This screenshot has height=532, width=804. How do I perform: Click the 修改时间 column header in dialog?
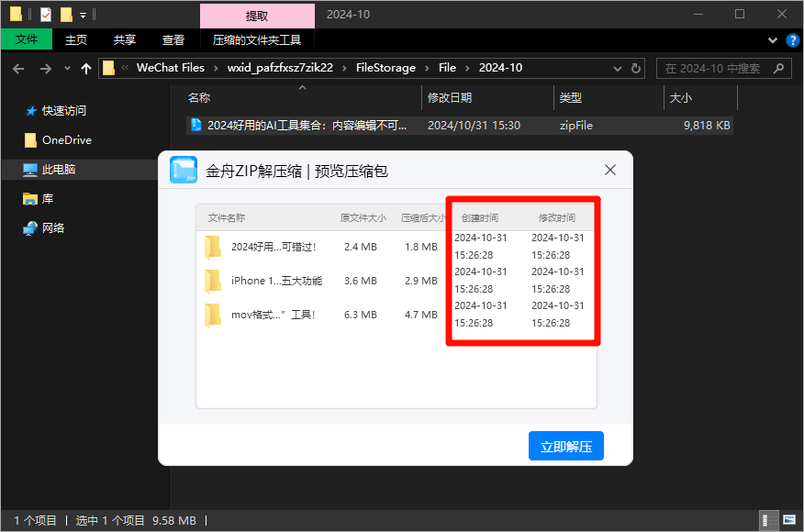pos(557,217)
